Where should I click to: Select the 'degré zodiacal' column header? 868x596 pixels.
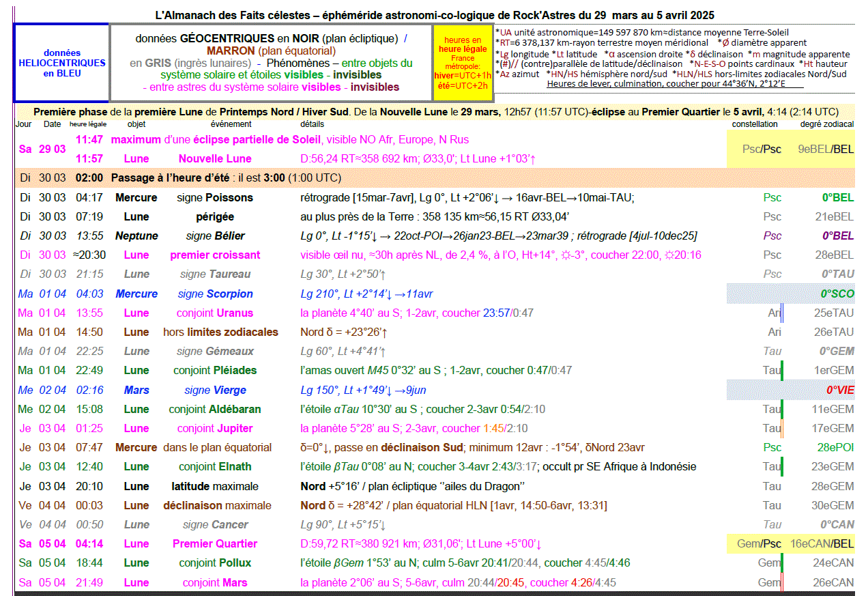827,124
